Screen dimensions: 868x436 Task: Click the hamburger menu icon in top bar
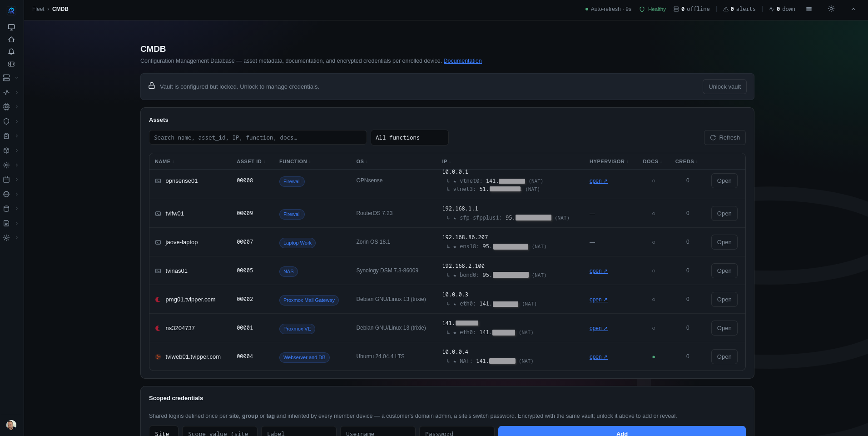point(808,9)
